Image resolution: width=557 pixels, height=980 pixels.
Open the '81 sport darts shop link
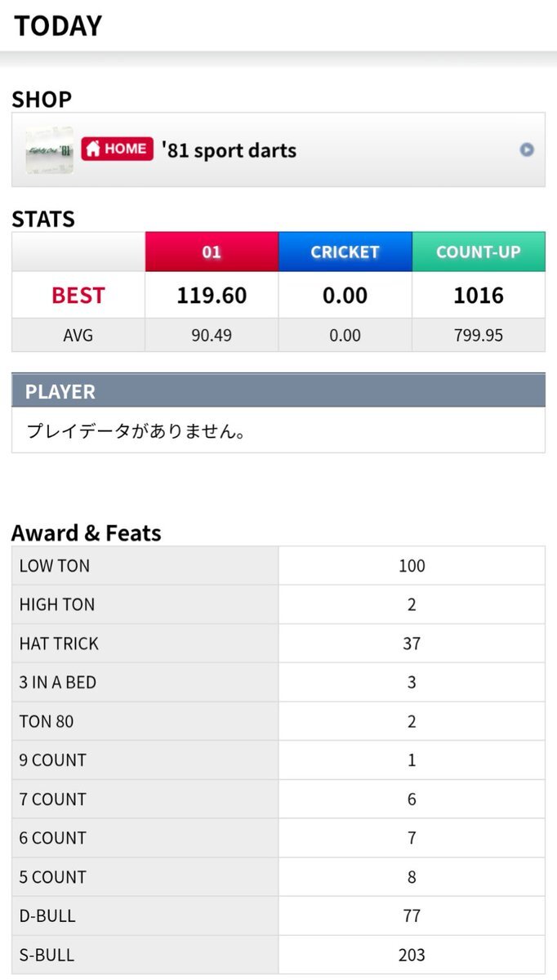coord(278,150)
